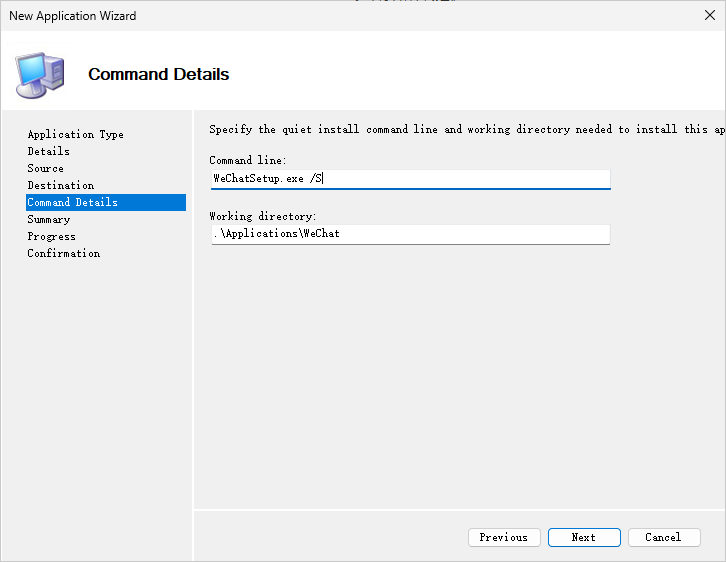Go to the Details step
Image resolution: width=726 pixels, height=562 pixels.
tap(48, 151)
